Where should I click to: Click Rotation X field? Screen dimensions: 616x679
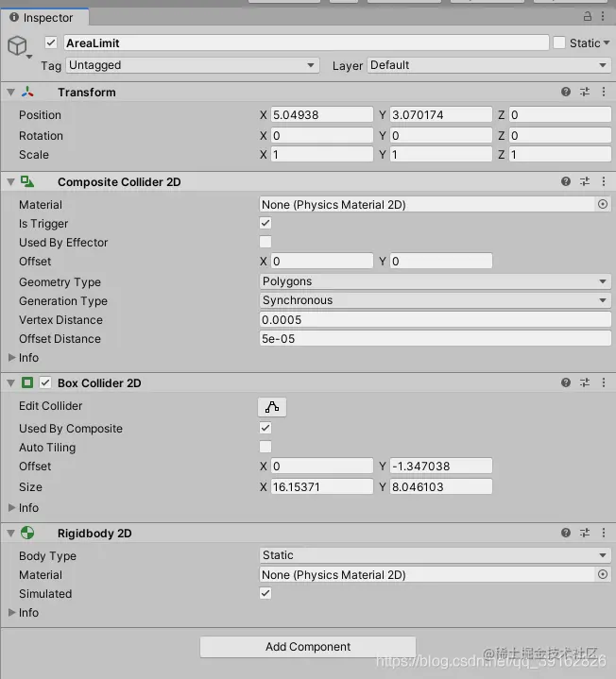point(322,136)
